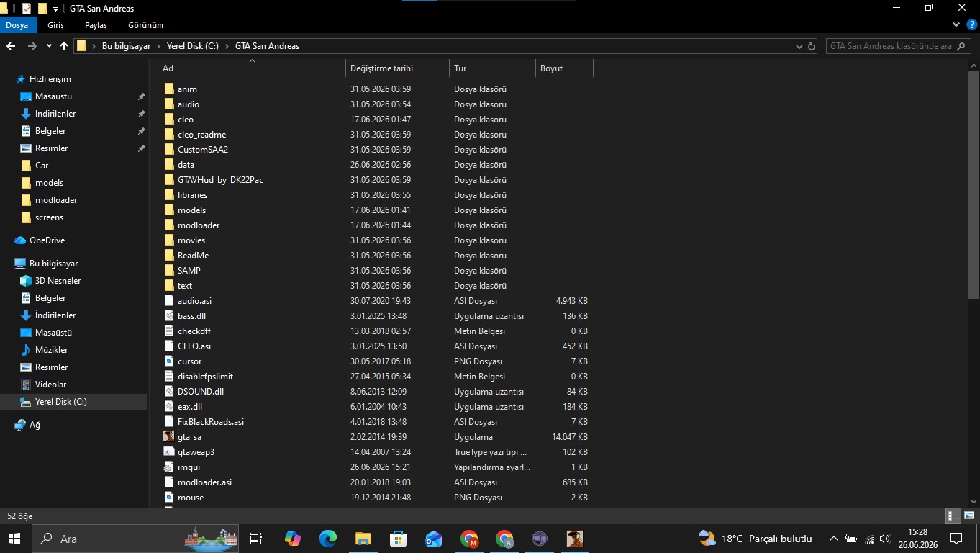Screen dimensions: 980x553
Task: Refresh the GTA San Andreas folder
Action: click(812, 46)
